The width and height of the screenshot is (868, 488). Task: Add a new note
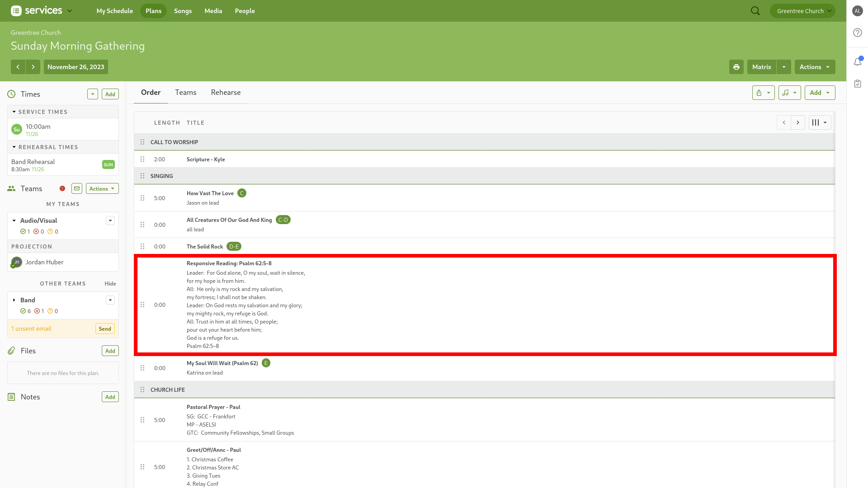pos(110,397)
